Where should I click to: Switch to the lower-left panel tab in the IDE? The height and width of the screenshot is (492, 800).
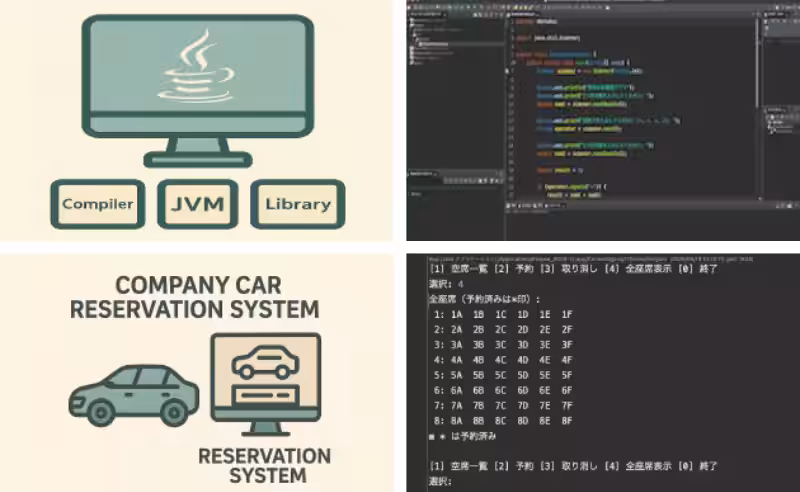point(422,174)
